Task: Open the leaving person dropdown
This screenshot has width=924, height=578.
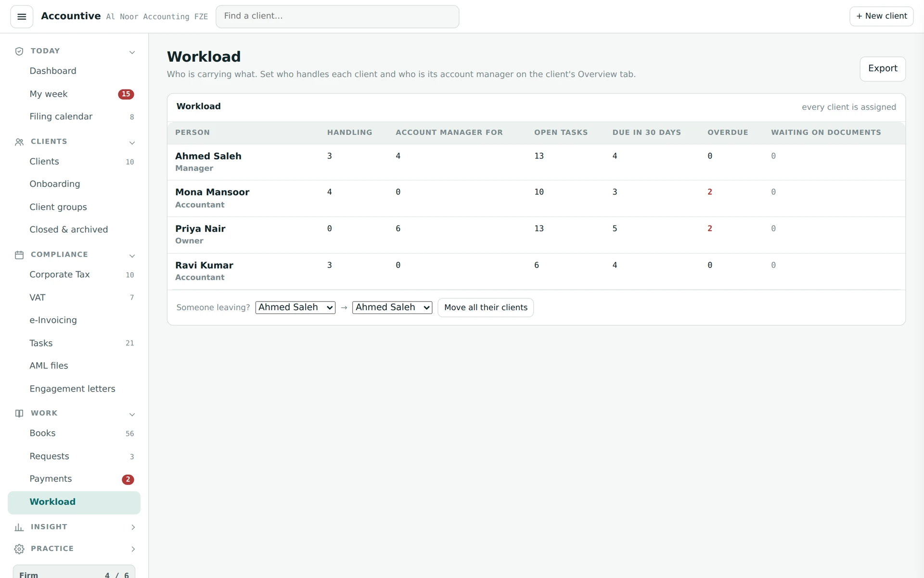Action: [x=295, y=307]
